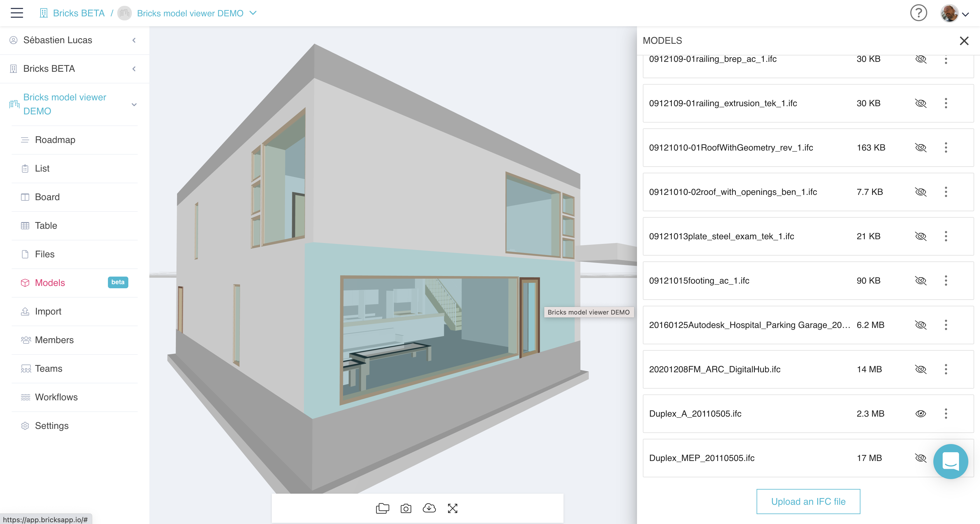
Task: Select the 09121015footing_ac_1.ifc file name
Action: tap(699, 280)
